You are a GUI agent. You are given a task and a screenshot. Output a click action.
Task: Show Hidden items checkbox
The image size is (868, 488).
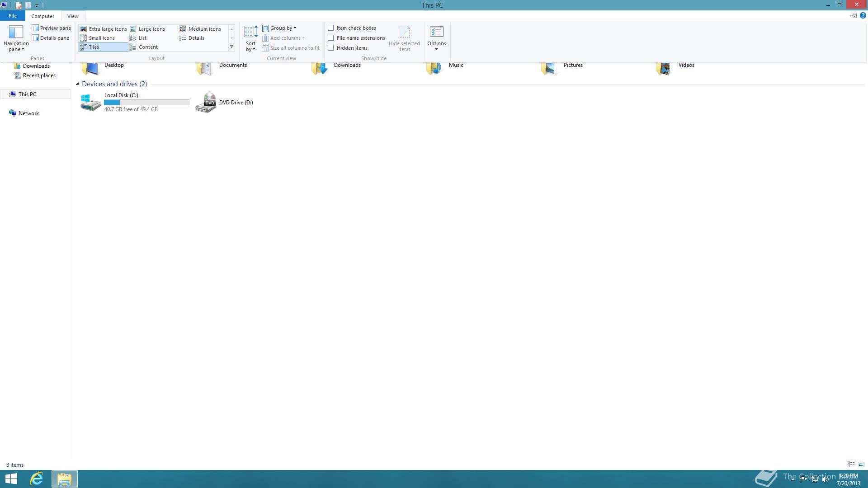click(x=331, y=48)
